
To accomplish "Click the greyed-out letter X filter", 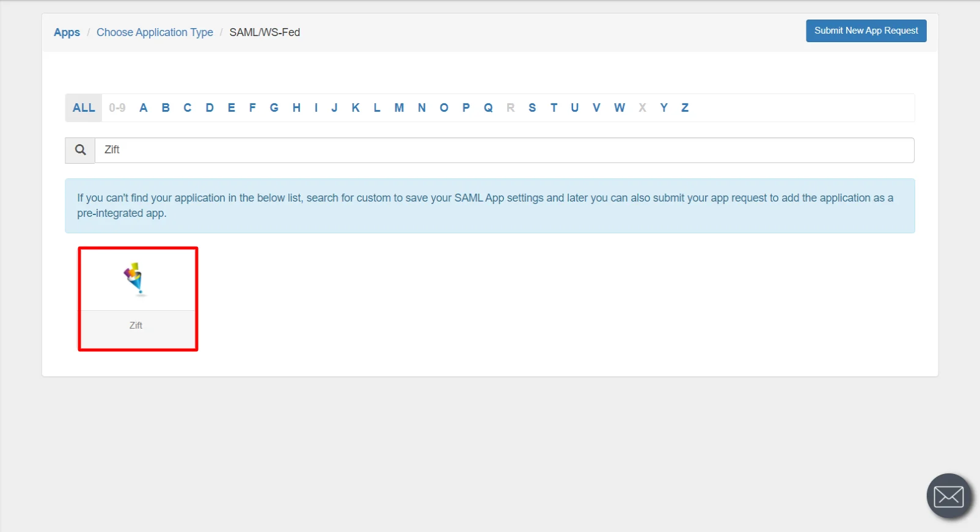I will (x=642, y=107).
